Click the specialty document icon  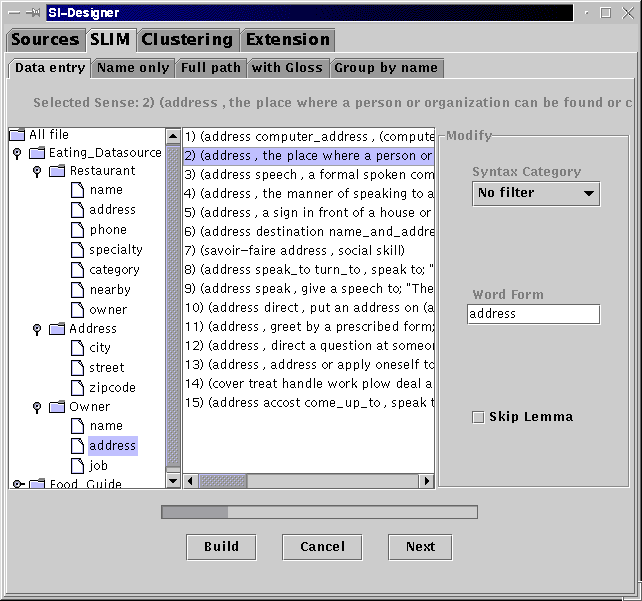(77, 250)
